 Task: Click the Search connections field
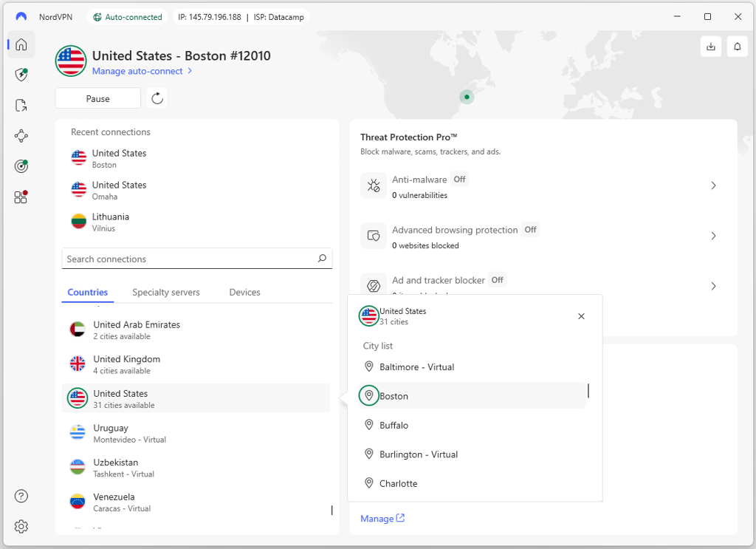tap(196, 259)
